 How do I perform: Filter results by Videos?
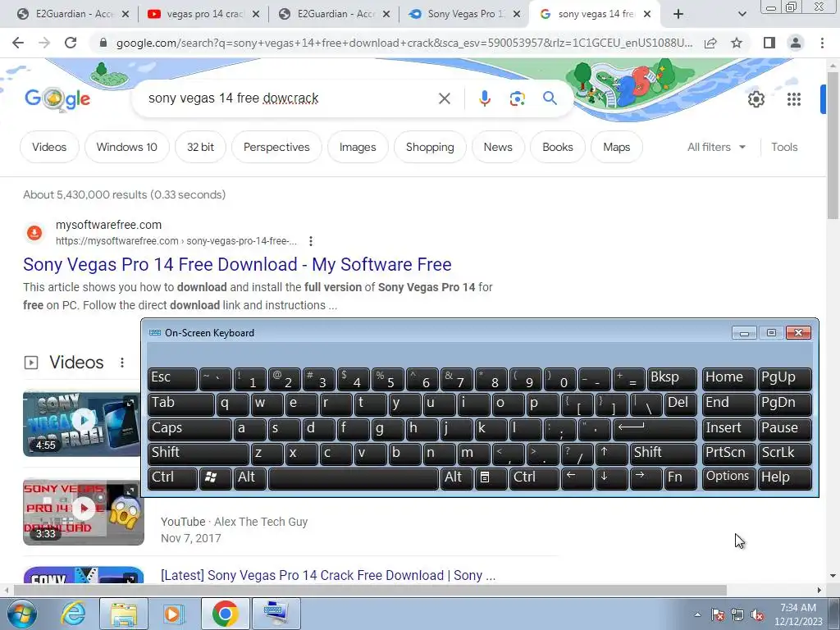click(49, 148)
